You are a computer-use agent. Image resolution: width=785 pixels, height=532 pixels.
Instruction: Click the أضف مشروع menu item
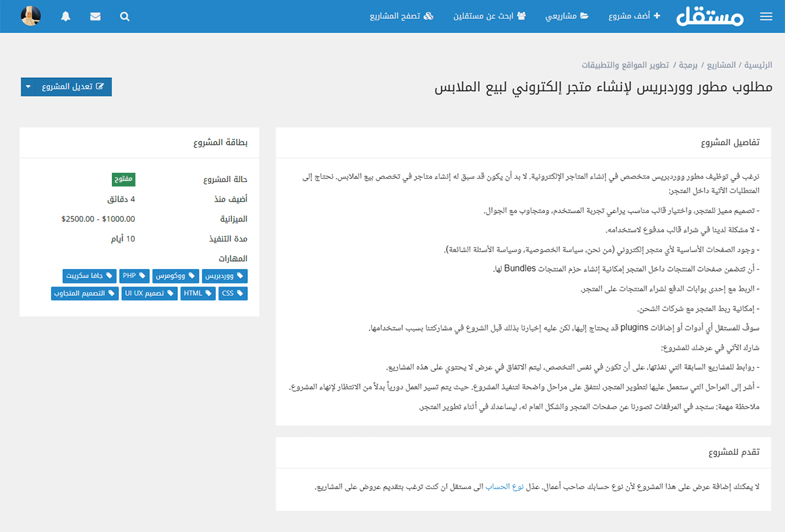[x=634, y=16]
